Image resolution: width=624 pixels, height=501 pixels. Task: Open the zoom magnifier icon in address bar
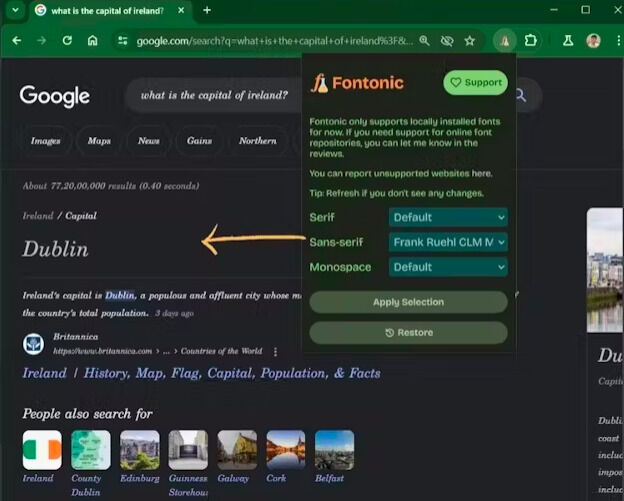[424, 41]
